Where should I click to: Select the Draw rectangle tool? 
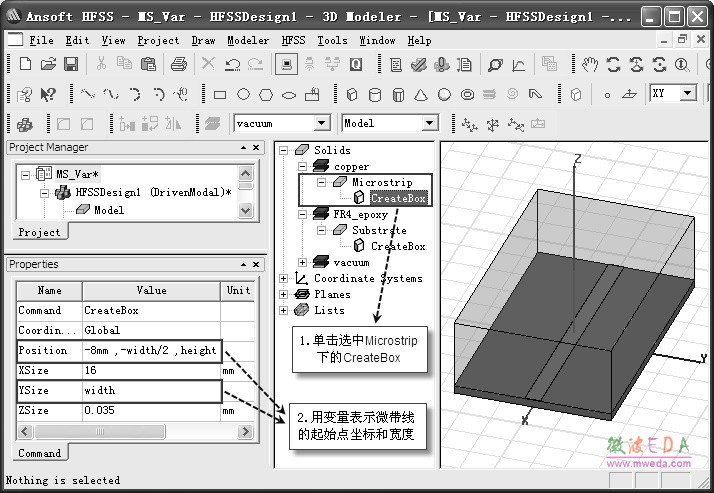(220, 95)
